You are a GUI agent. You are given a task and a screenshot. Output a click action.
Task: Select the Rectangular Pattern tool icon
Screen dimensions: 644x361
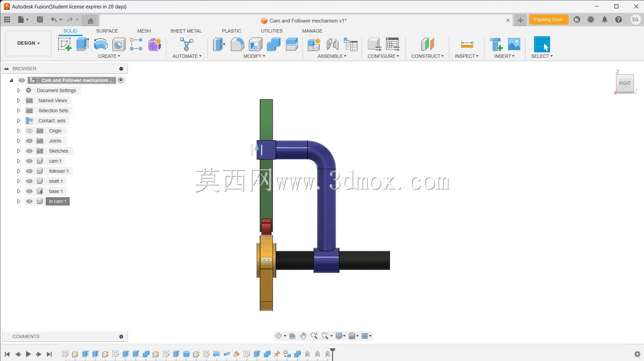[x=136, y=44]
